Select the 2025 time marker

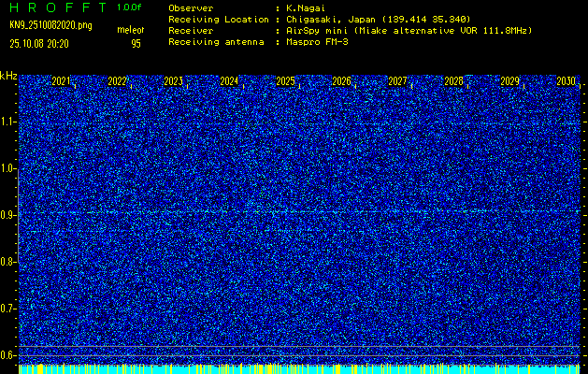click(x=285, y=82)
